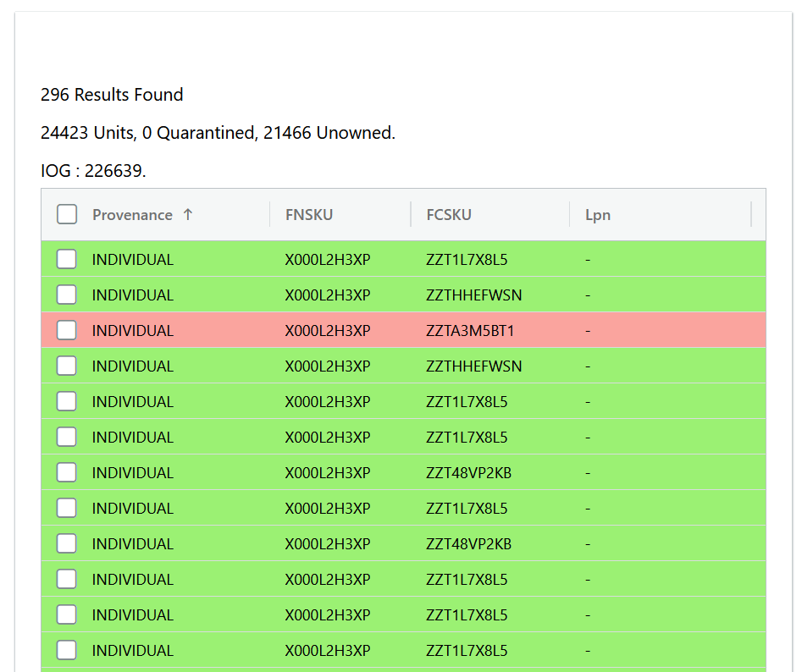
Task: Select the Lpn dash in red row
Action: [x=588, y=331]
